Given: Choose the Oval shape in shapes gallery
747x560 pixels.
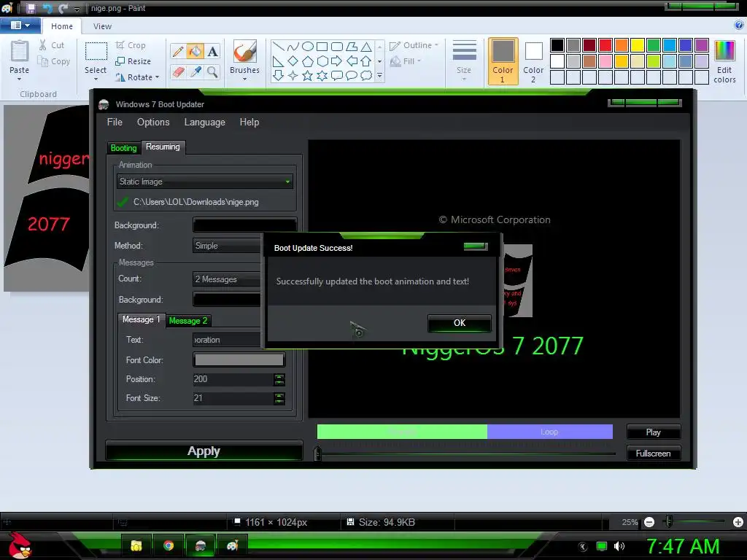Looking at the screenshot, I should tap(308, 46).
